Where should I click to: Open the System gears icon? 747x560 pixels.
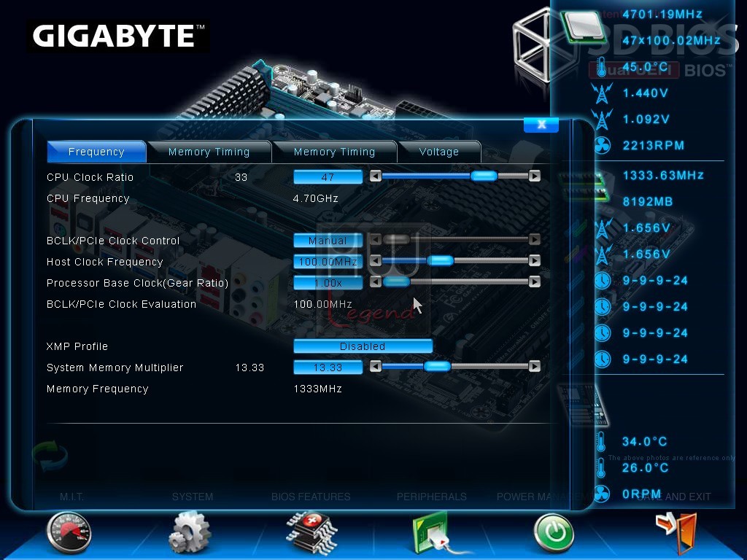click(x=190, y=532)
